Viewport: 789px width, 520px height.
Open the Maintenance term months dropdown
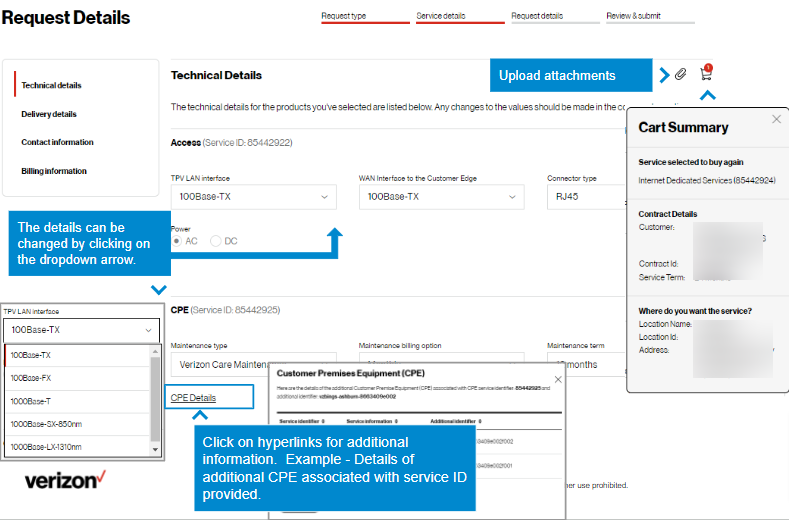click(x=587, y=364)
